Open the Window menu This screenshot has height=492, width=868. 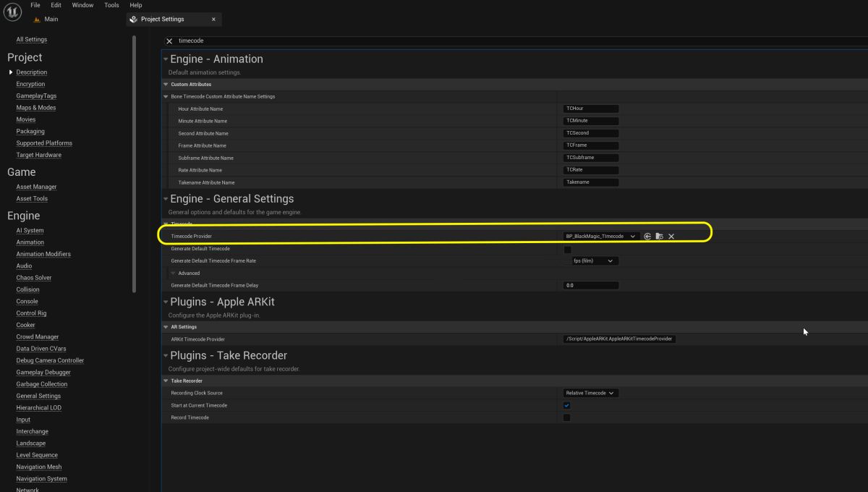(82, 5)
